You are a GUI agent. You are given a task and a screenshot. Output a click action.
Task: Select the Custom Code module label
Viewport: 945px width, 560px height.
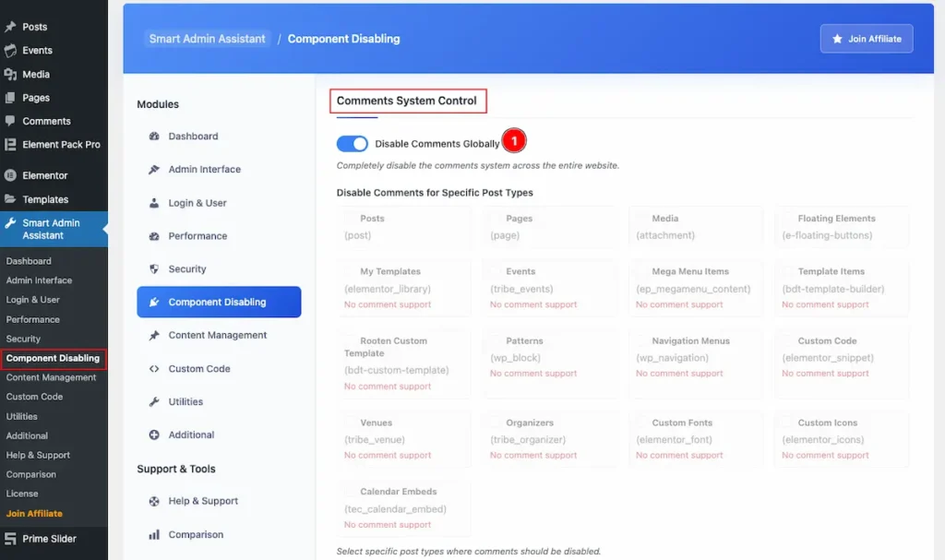click(199, 368)
